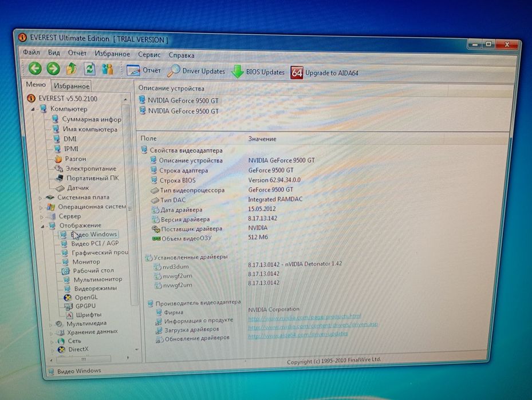Click the Up level arrow toolbar icon
The height and width of the screenshot is (400, 532).
point(71,69)
